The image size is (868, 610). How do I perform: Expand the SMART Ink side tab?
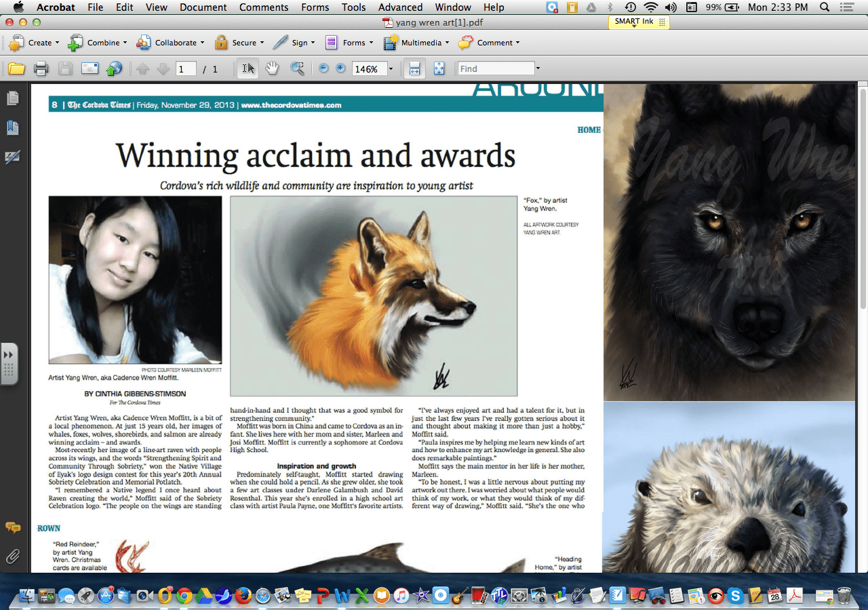(9, 363)
